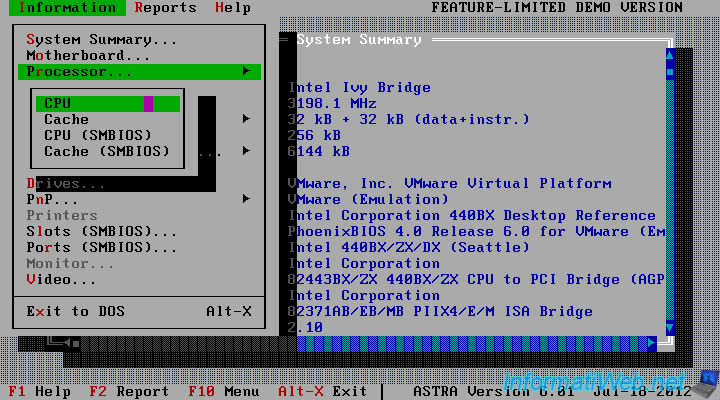Click F1 Help in the status bar
Viewport: 720px width, 400px height.
click(39, 391)
